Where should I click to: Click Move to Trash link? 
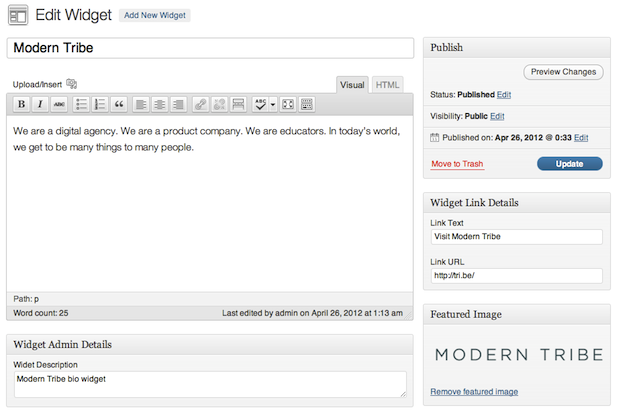coord(457,163)
